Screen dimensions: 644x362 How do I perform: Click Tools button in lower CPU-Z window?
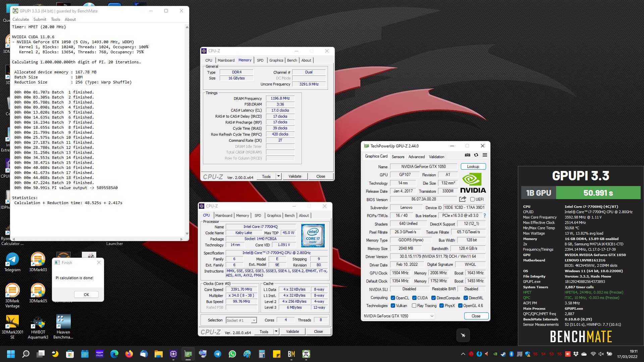[264, 331]
